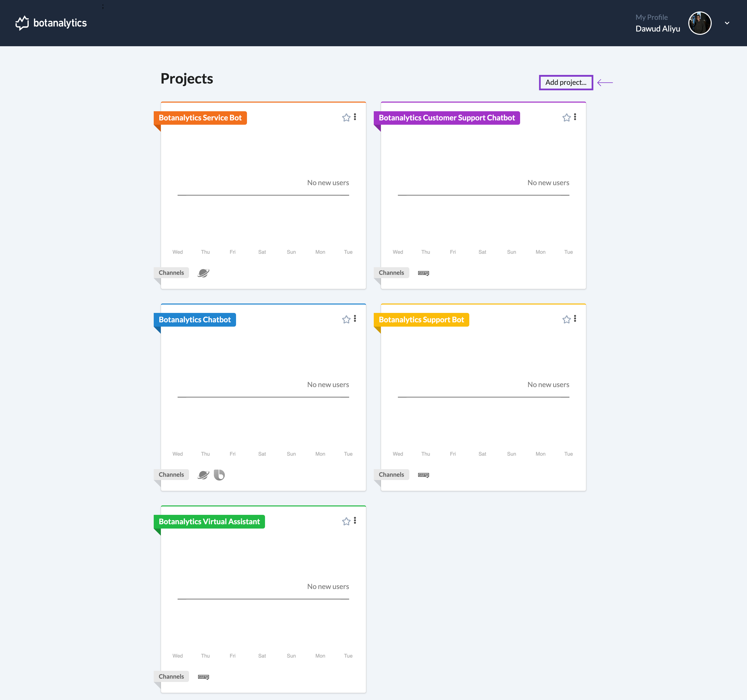Viewport: 747px width, 700px height.
Task: Click the Channels button on Botanalytics Service Bot
Action: pyautogui.click(x=171, y=272)
